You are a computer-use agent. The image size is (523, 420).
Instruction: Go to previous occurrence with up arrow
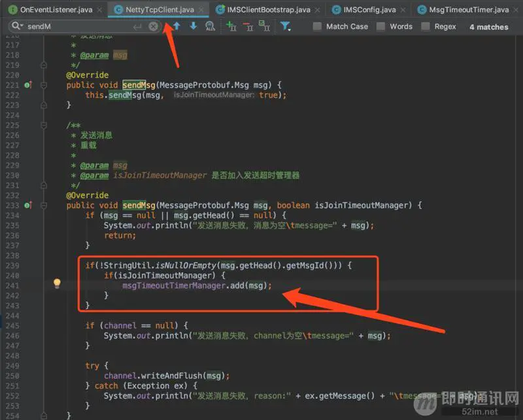tap(177, 25)
